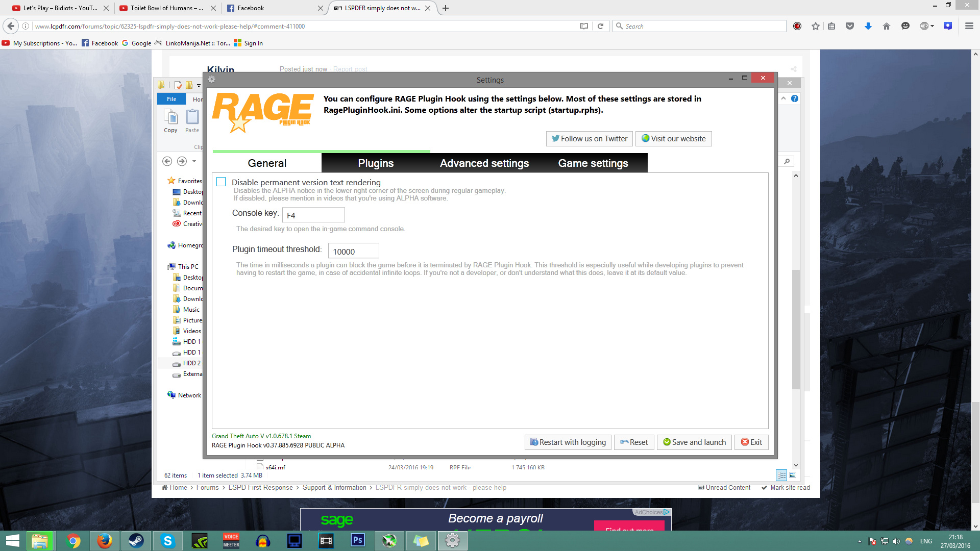Click the bookmark star icon

click(815, 26)
